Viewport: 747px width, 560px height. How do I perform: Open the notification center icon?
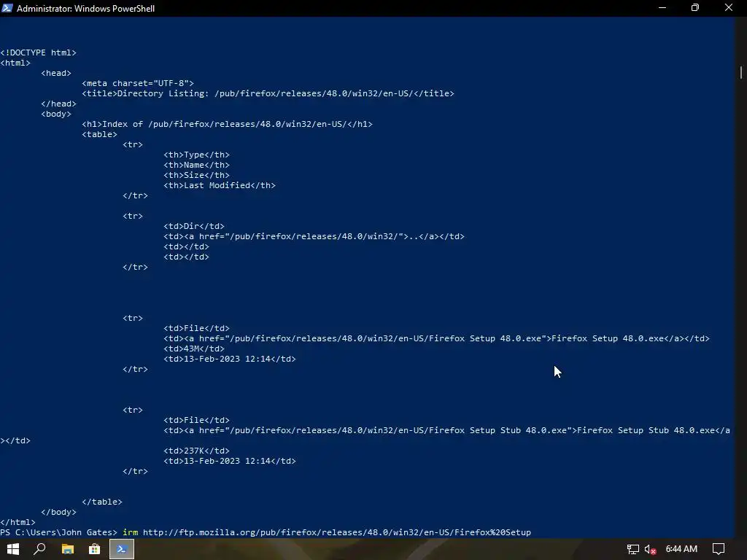(719, 549)
